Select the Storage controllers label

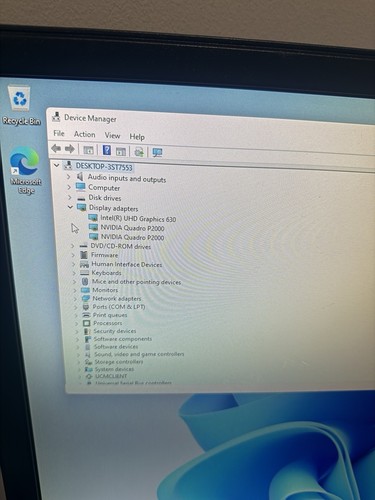pos(119,362)
